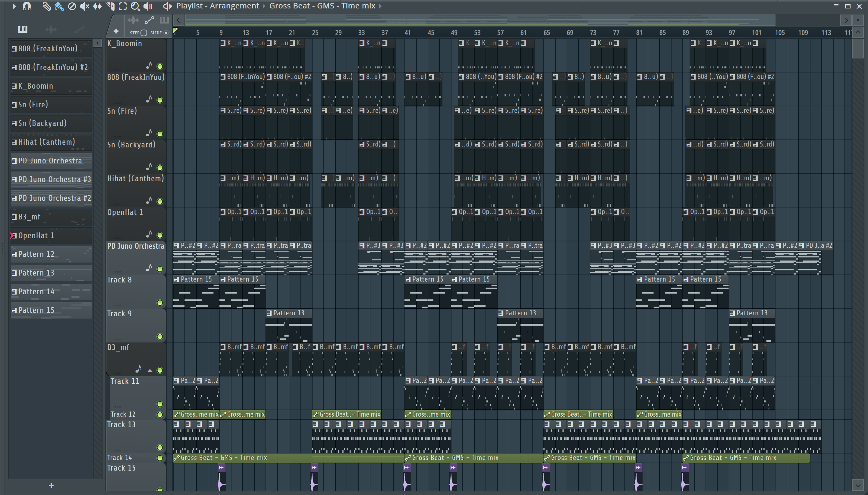
Task: Mute the Sn (Fire) track
Action: click(160, 134)
